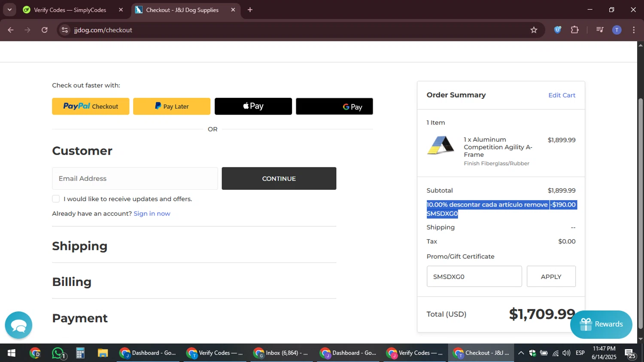The width and height of the screenshot is (644, 362).
Task: Click the Edit Cart link
Action: click(562, 95)
